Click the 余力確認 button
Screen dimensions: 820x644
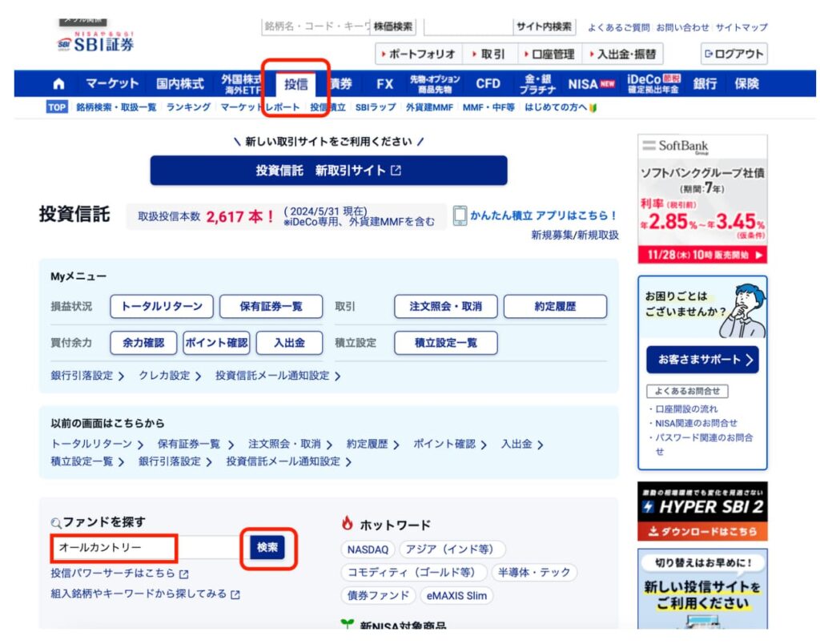click(143, 343)
